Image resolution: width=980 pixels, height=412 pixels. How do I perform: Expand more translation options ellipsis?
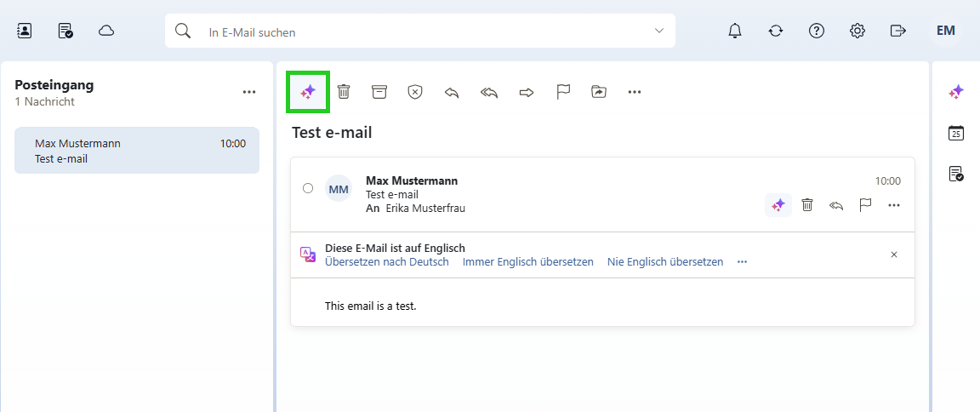pos(742,262)
